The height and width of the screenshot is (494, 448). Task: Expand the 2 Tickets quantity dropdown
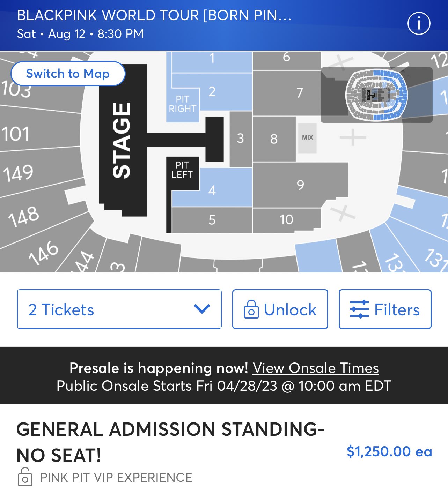(119, 309)
